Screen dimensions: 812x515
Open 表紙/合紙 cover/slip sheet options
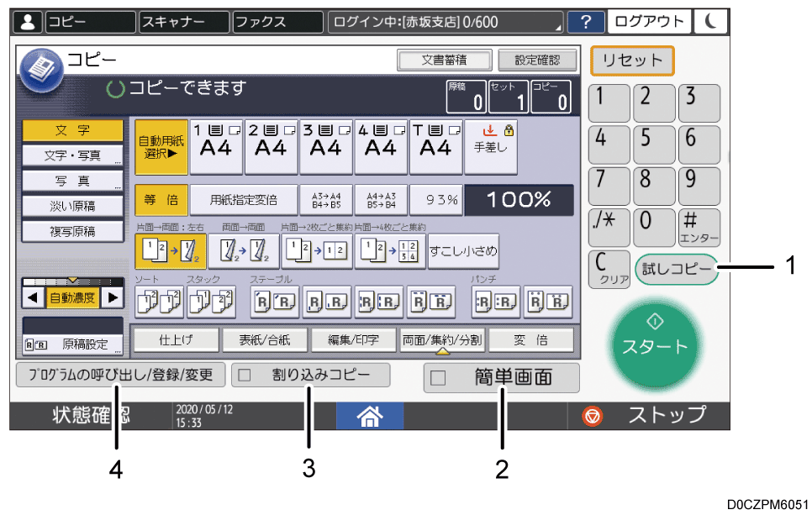tap(265, 340)
